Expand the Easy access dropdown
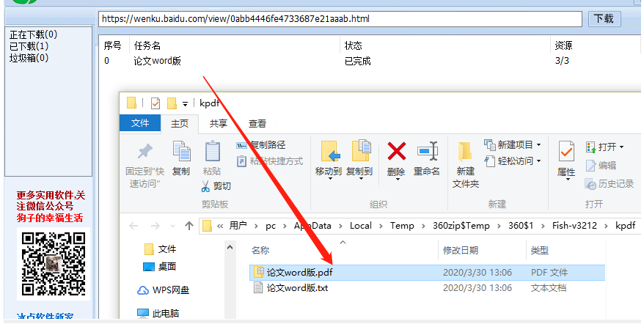The width and height of the screenshot is (644, 324). [539, 161]
